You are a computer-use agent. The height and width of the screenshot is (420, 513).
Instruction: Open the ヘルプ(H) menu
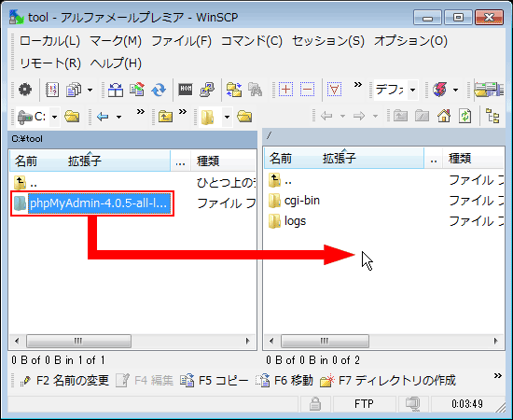click(116, 63)
